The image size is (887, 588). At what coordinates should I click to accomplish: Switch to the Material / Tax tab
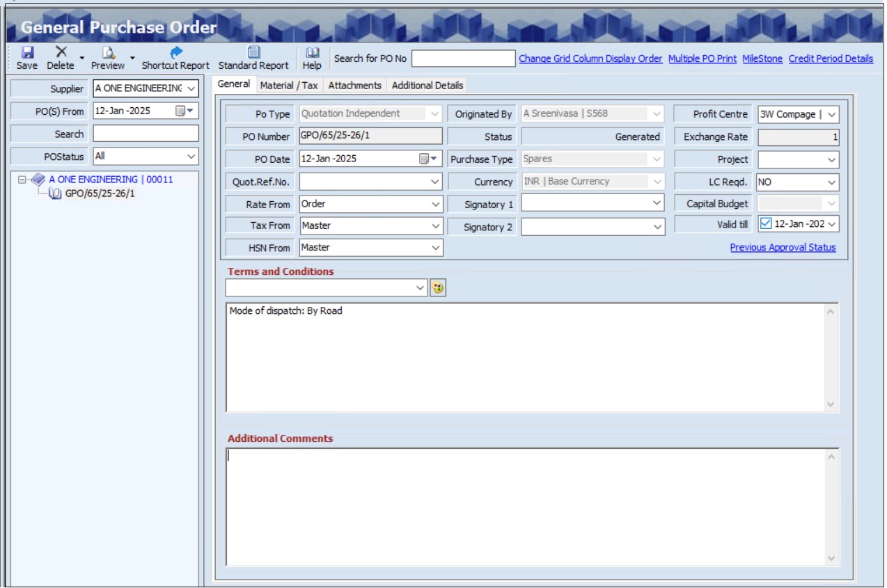[289, 85]
